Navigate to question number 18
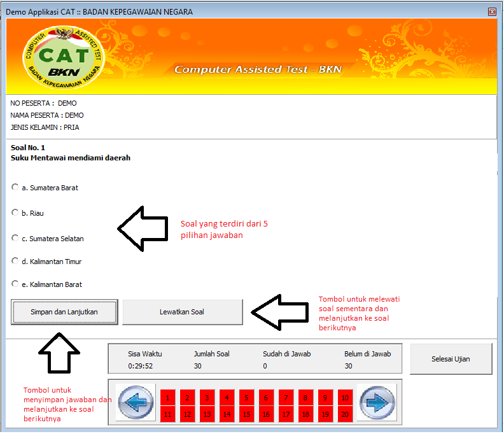Screen dimensions: 504x434 click(305, 414)
